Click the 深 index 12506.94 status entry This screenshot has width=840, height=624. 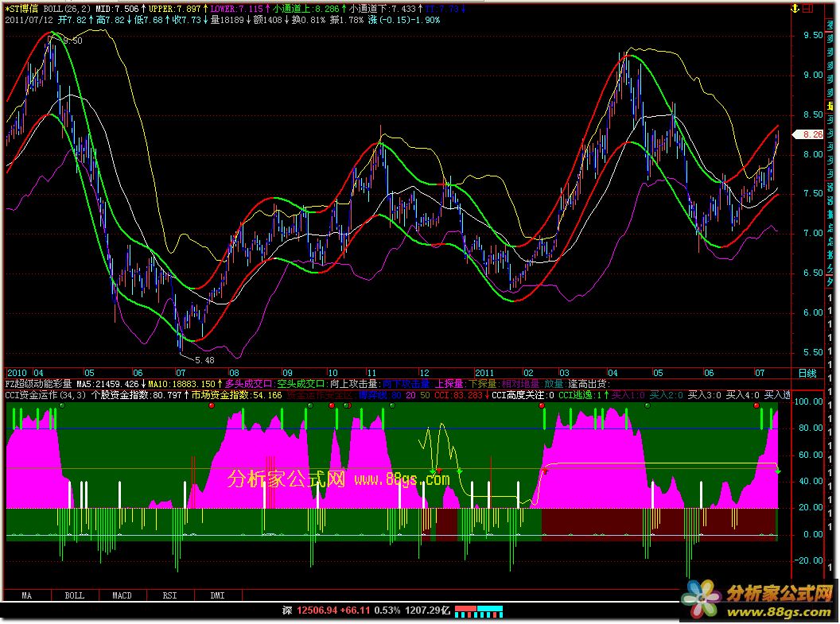(310, 610)
